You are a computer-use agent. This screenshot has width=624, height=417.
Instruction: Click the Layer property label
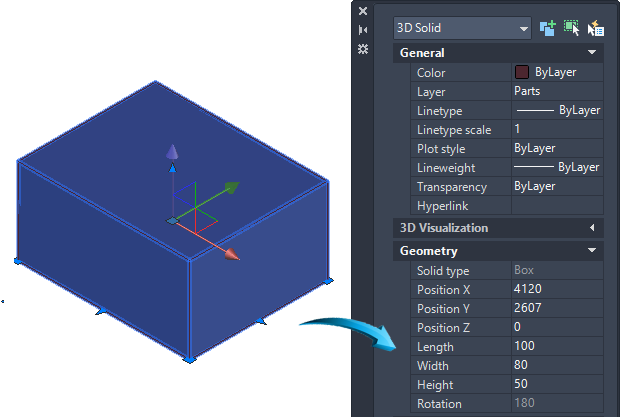pos(431,92)
